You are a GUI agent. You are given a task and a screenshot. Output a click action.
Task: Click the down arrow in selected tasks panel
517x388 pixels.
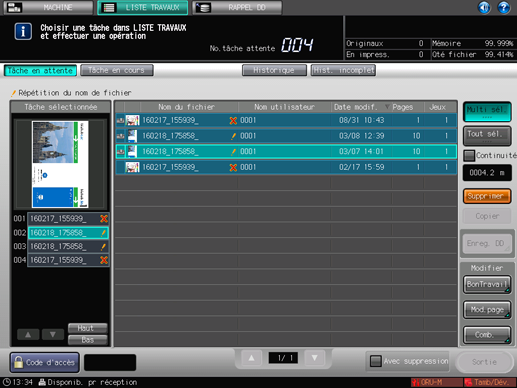(53, 334)
